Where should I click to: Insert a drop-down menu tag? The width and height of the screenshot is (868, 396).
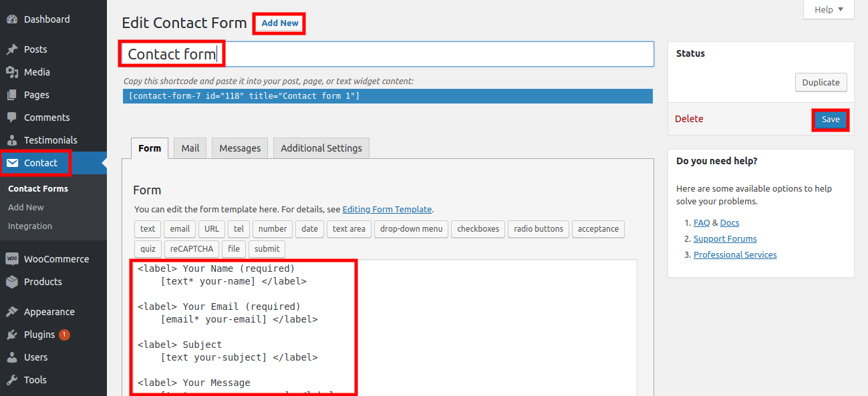[411, 229]
